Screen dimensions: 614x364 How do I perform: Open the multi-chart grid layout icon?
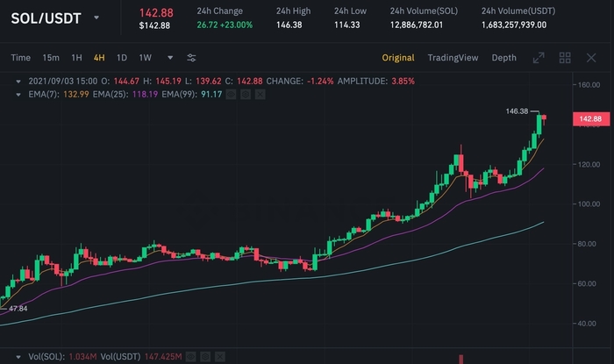565,58
